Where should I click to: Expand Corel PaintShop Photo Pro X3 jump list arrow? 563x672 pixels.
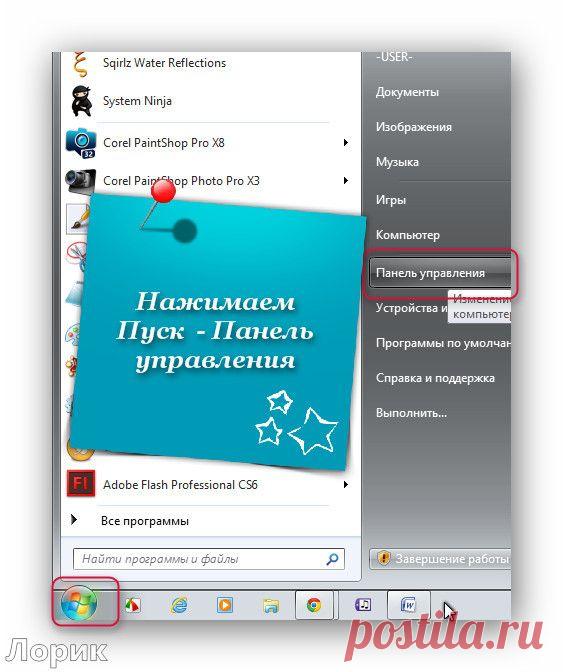[346, 180]
